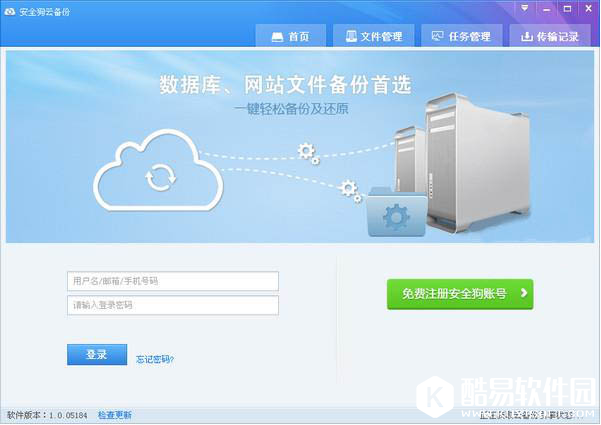Click the blue 登录 button

tap(97, 354)
